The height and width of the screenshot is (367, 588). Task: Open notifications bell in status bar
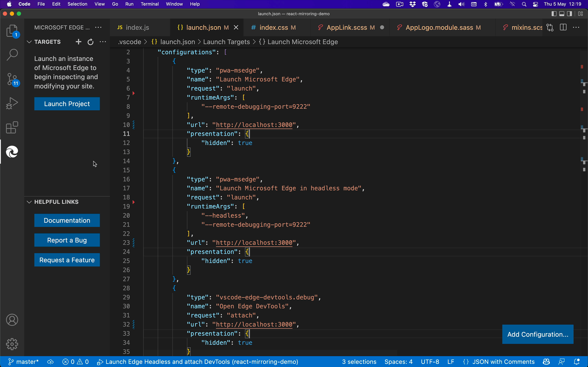coord(577,362)
